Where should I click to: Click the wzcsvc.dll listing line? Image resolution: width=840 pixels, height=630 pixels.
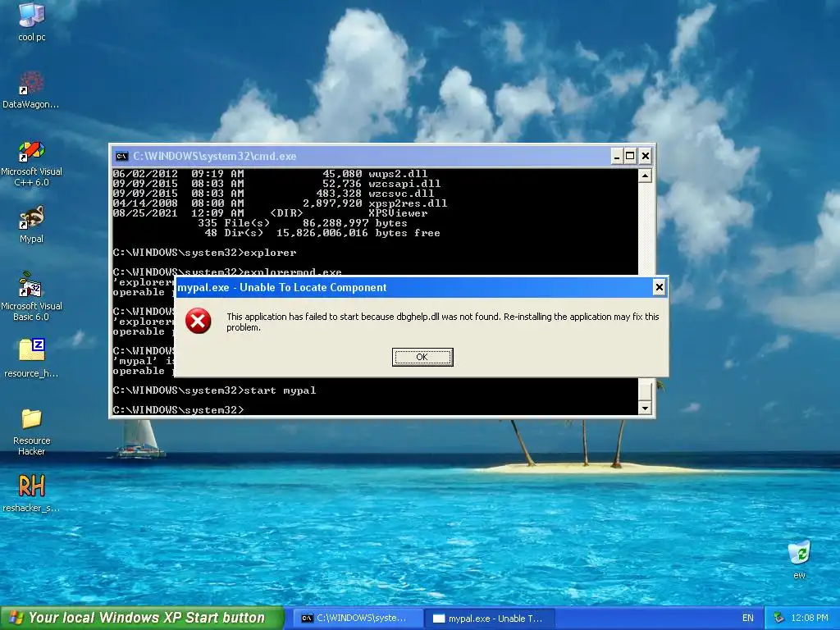[x=273, y=194]
